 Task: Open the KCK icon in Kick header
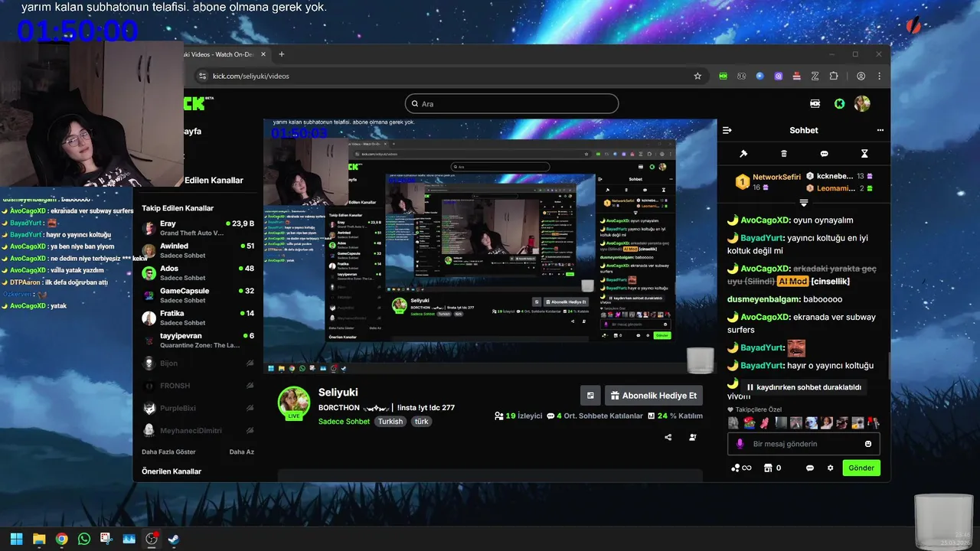[x=815, y=103]
